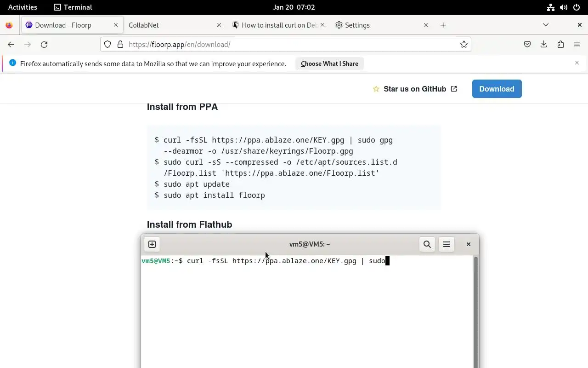Close the Settings tab
The width and height of the screenshot is (588, 368).
(426, 25)
